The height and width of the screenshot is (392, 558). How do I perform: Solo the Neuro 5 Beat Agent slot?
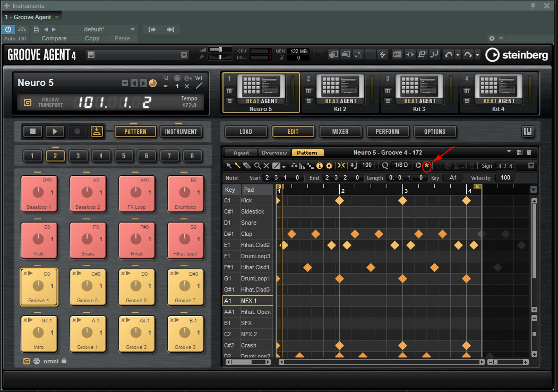pos(229,101)
